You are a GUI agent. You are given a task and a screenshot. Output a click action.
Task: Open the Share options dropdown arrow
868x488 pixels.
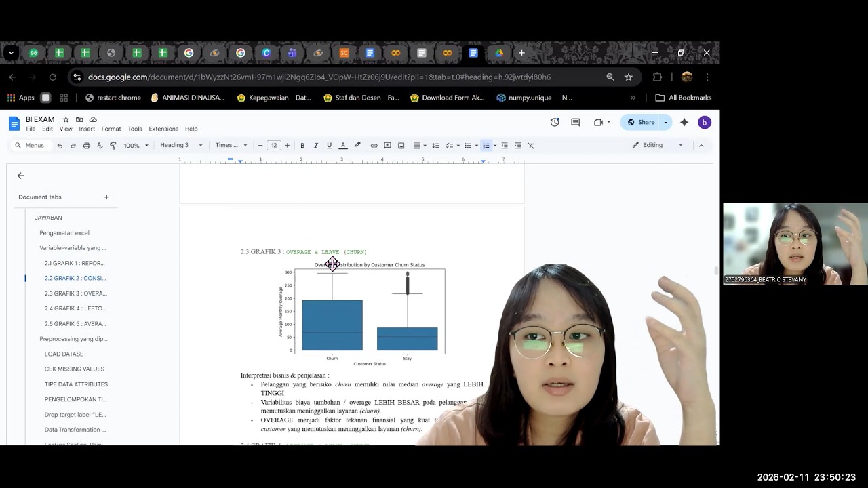click(666, 123)
